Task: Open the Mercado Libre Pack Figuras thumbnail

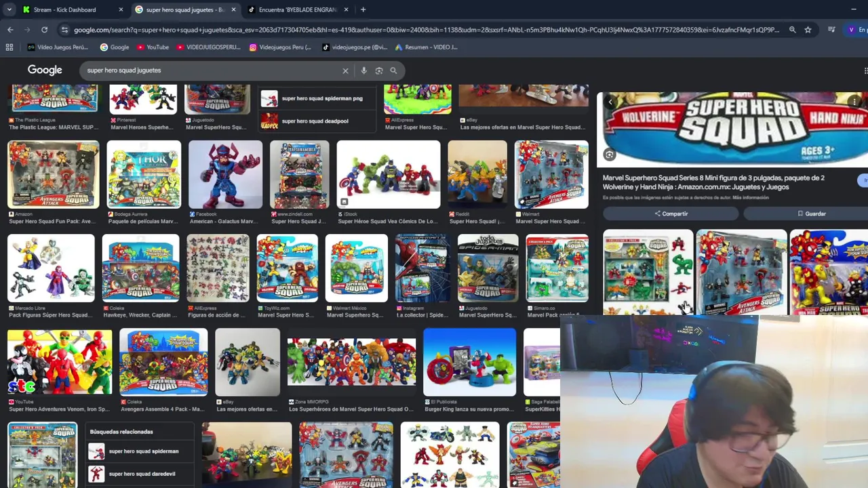Action: 51,268
